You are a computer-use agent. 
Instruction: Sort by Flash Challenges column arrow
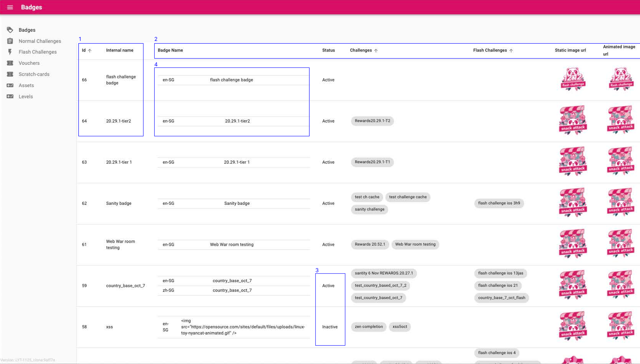tap(511, 50)
